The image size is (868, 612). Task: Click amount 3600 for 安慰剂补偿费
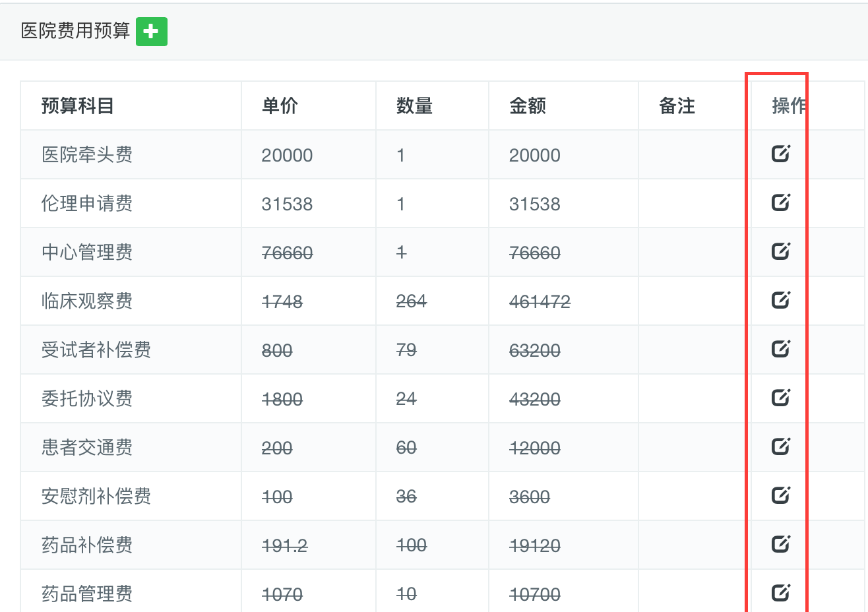(530, 497)
